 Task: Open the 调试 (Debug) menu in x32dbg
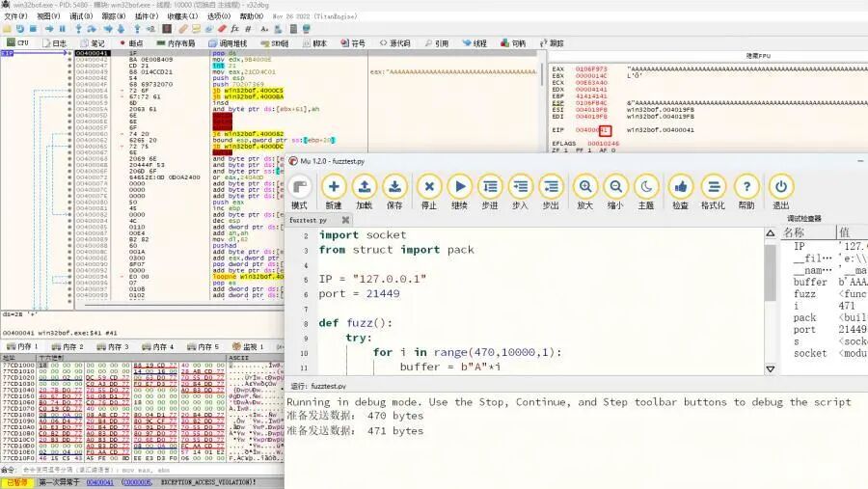[x=80, y=16]
